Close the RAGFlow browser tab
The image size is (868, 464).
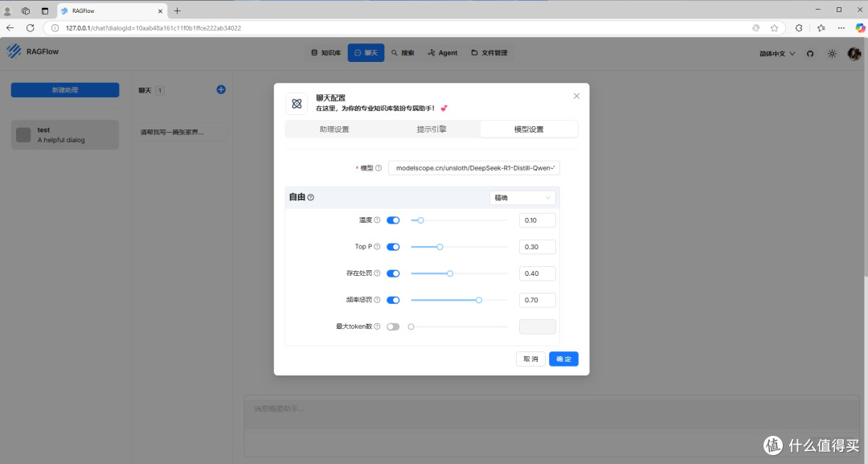coord(160,10)
